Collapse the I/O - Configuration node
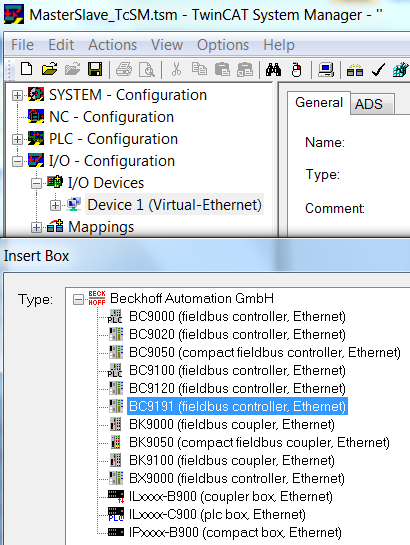Screen dimensions: 410x545 (x=17, y=161)
